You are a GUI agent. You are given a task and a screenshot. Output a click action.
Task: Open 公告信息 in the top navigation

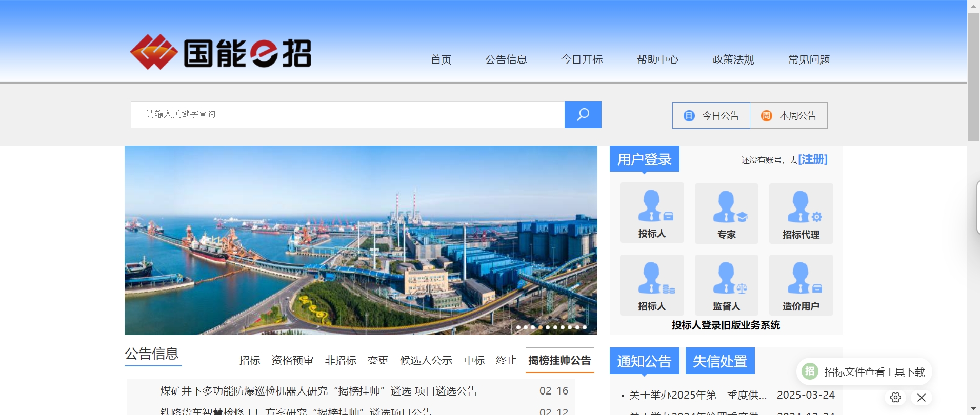point(506,59)
